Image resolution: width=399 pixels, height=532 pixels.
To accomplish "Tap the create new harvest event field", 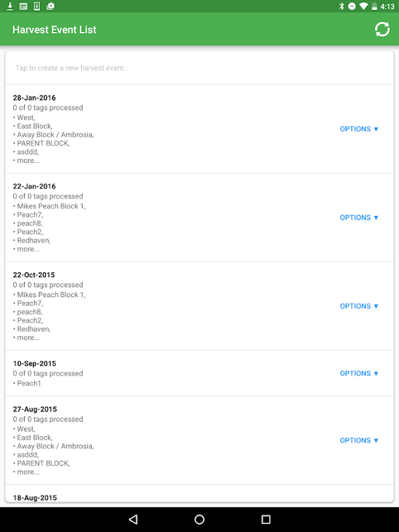I will pos(199,68).
